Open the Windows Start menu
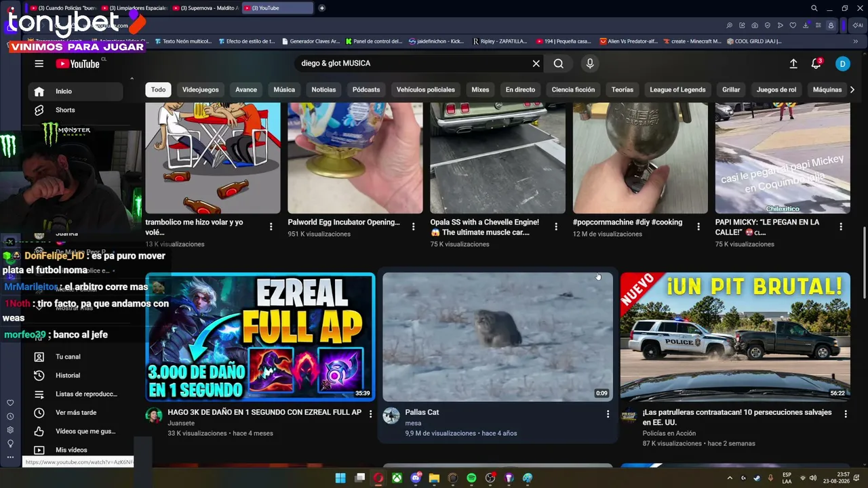This screenshot has width=868, height=488. [340, 478]
